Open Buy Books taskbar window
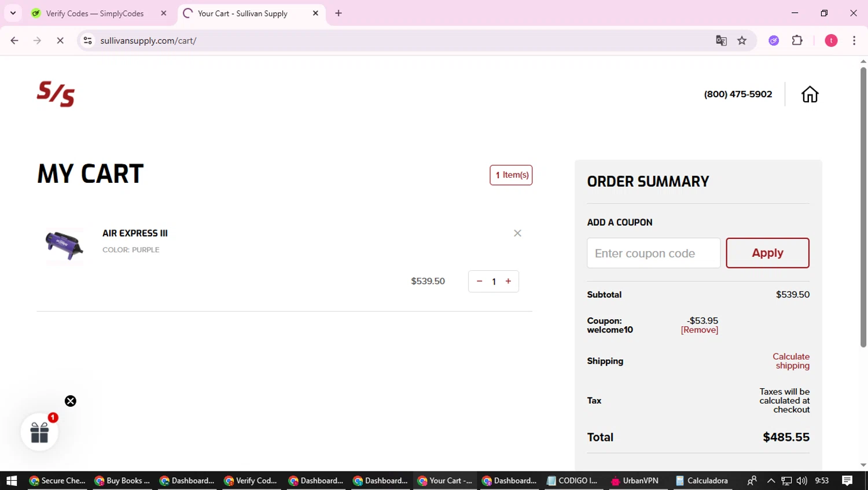The image size is (868, 490). (122, 481)
